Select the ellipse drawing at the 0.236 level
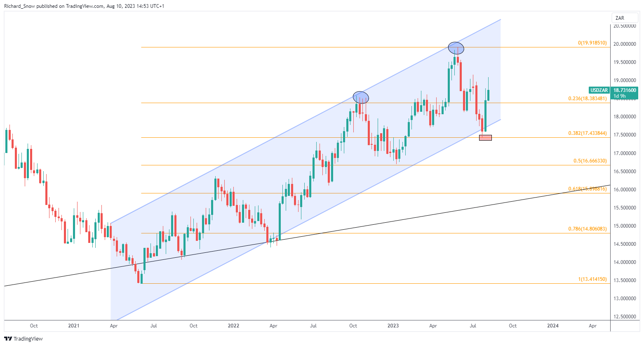644x346 pixels. [x=361, y=98]
